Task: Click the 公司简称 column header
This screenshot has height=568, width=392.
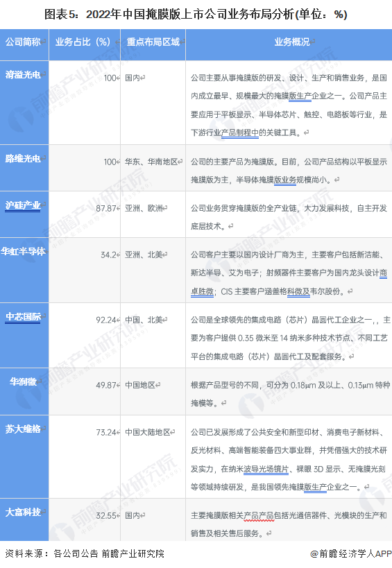Action: [x=23, y=42]
